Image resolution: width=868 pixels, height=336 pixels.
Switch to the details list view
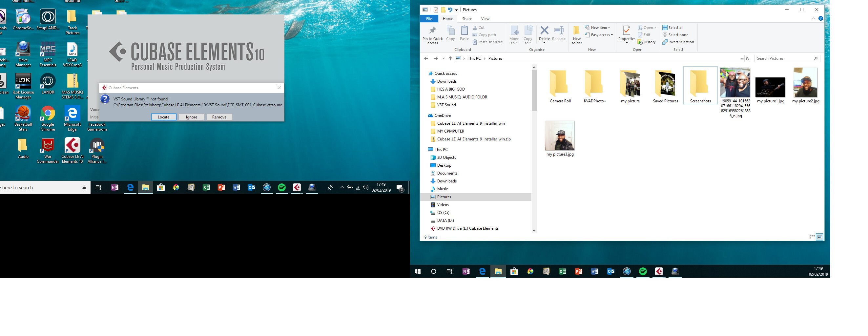[x=812, y=237]
